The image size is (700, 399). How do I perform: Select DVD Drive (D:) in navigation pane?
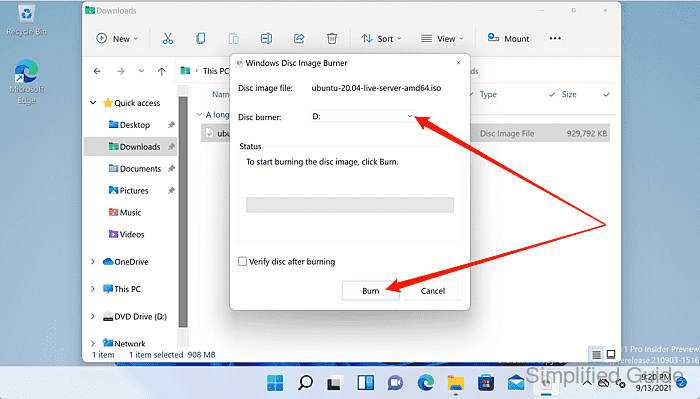135,316
